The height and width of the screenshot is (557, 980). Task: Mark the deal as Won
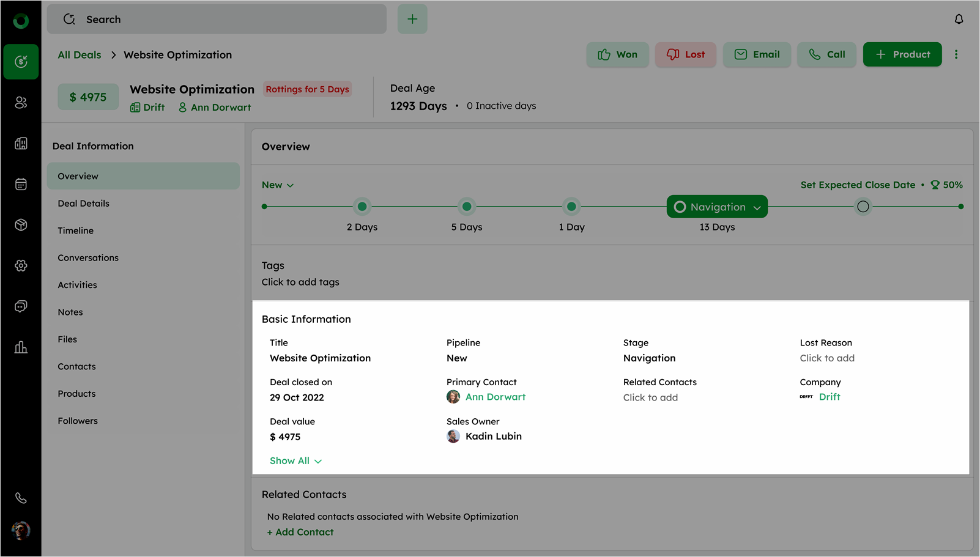coord(617,54)
